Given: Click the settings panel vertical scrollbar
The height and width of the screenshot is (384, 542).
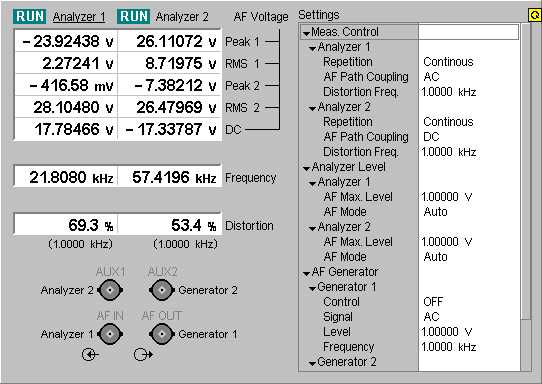Looking at the screenshot, I should coord(526,197).
